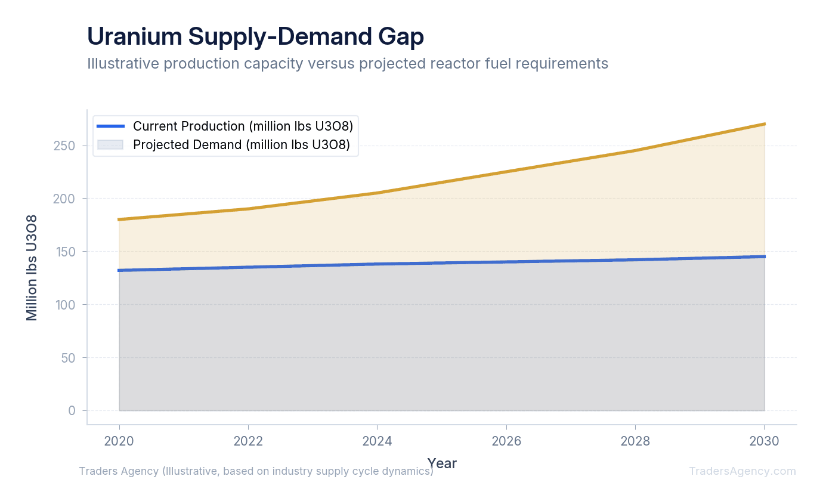Click the blue production line's 2030 endpoint
The width and height of the screenshot is (823, 504).
pyautogui.click(x=764, y=256)
